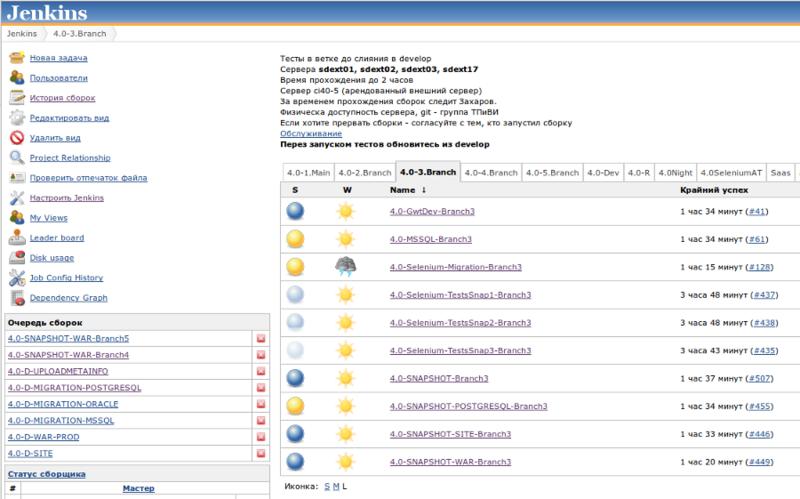Open the Leader board link
This screenshot has height=499, width=800.
(x=57, y=238)
